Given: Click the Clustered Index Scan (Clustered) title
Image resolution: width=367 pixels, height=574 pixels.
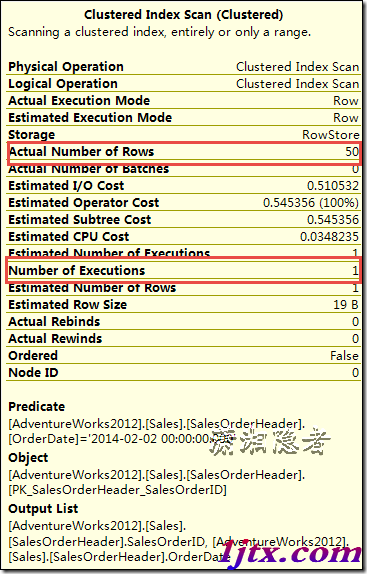Looking at the screenshot, I should (x=183, y=15).
